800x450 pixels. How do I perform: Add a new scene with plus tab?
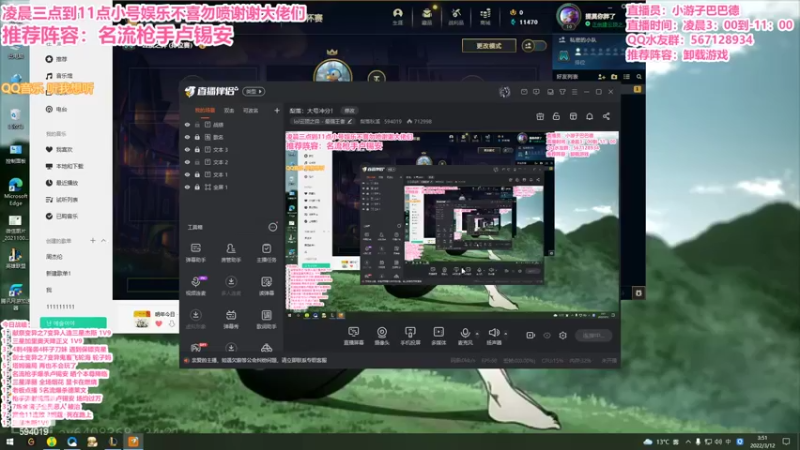point(277,110)
